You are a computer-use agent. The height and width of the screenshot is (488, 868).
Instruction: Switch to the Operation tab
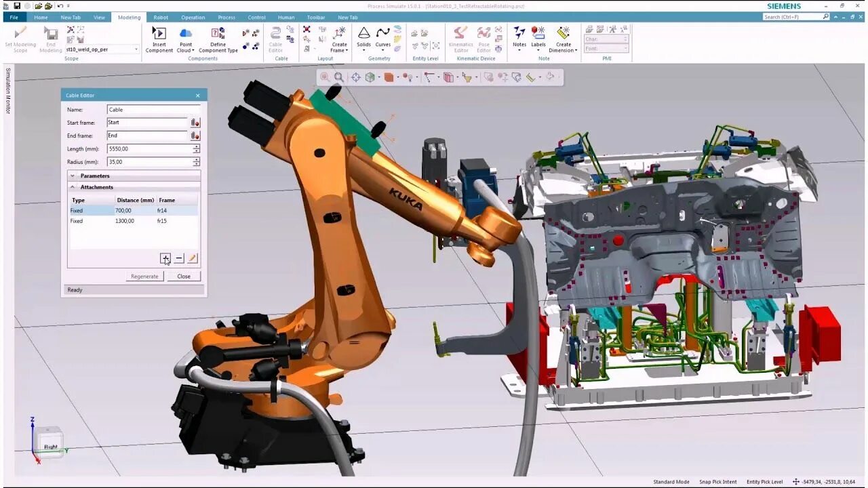(193, 17)
